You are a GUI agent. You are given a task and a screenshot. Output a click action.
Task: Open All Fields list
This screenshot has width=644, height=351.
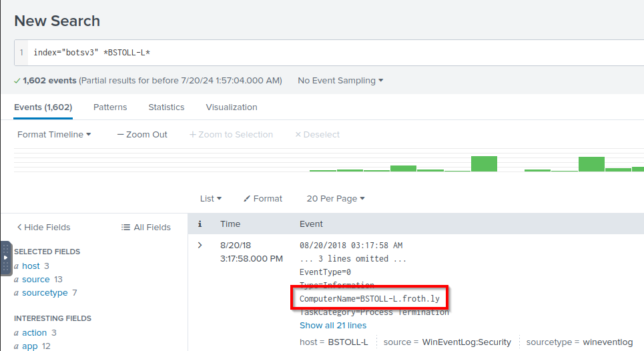[x=146, y=228]
